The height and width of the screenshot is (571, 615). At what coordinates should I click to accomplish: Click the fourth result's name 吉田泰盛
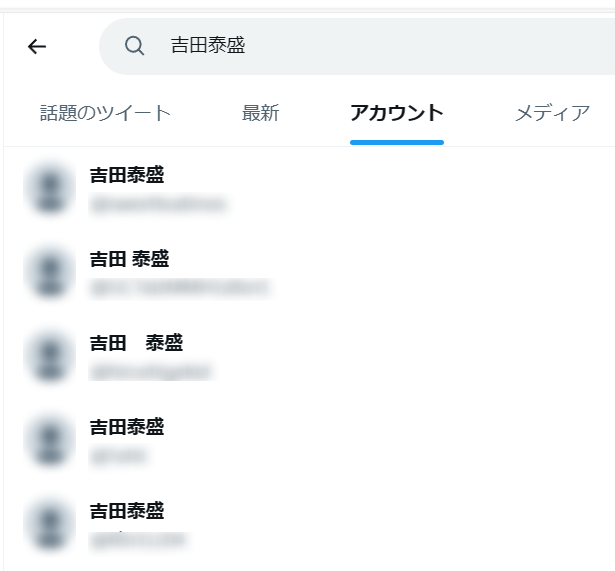[x=127, y=427]
